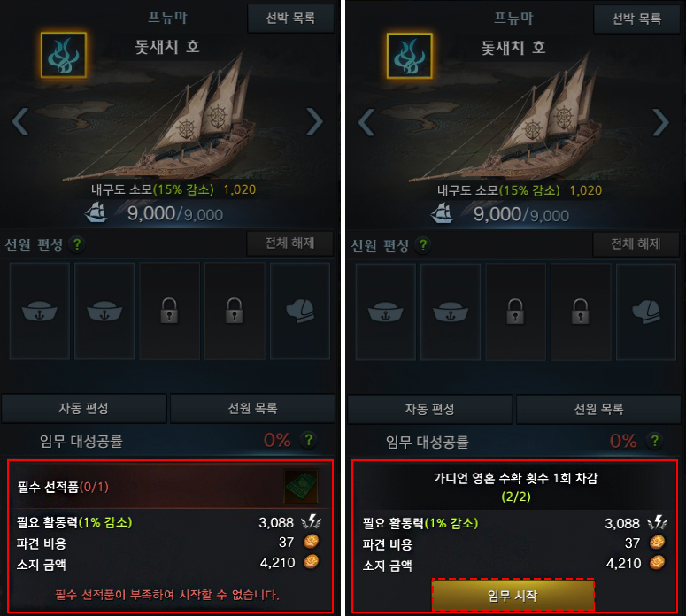686x616 pixels.
Task: Click 전체 해제 in the left panel
Action: [290, 243]
